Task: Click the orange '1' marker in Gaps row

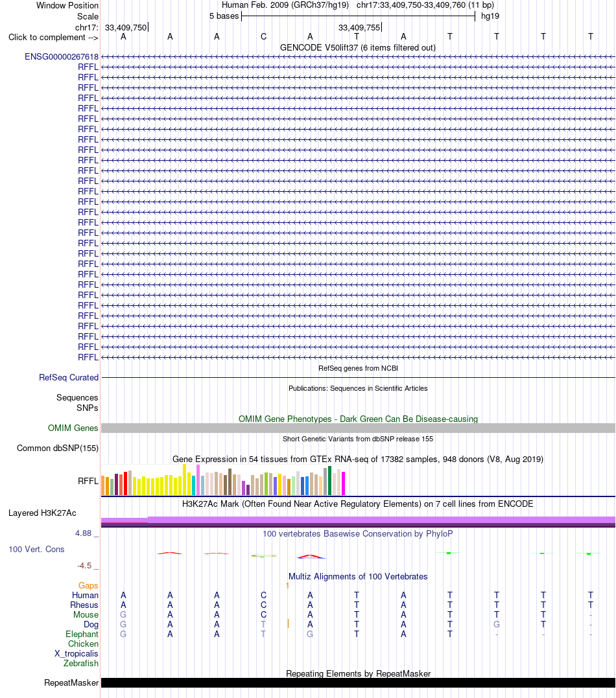Action: tap(287, 585)
